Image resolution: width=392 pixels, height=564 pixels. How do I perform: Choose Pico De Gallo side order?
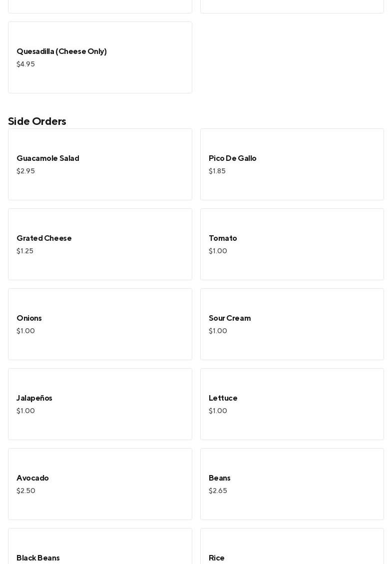pyautogui.click(x=292, y=164)
